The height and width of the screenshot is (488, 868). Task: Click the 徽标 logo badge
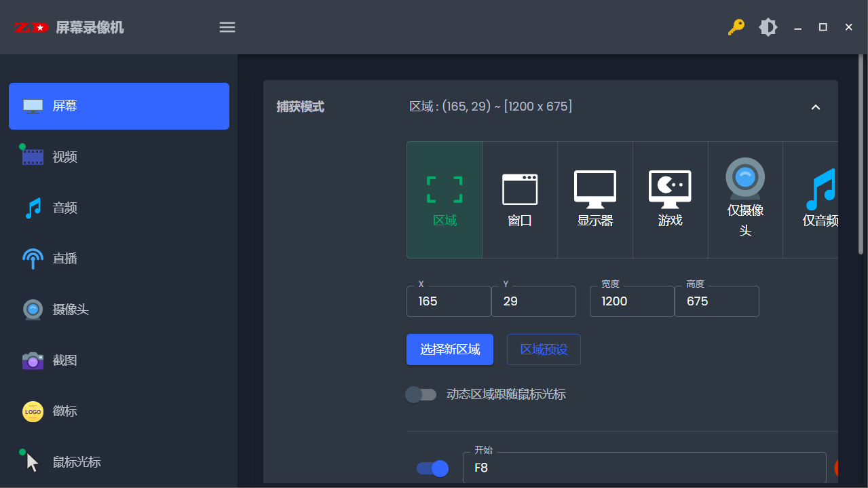[65, 411]
